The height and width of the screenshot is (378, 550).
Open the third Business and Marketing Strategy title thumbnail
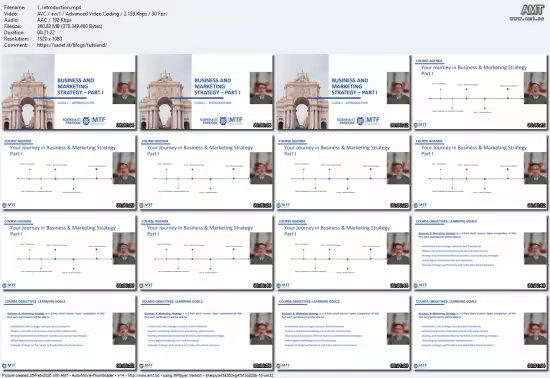[343, 92]
